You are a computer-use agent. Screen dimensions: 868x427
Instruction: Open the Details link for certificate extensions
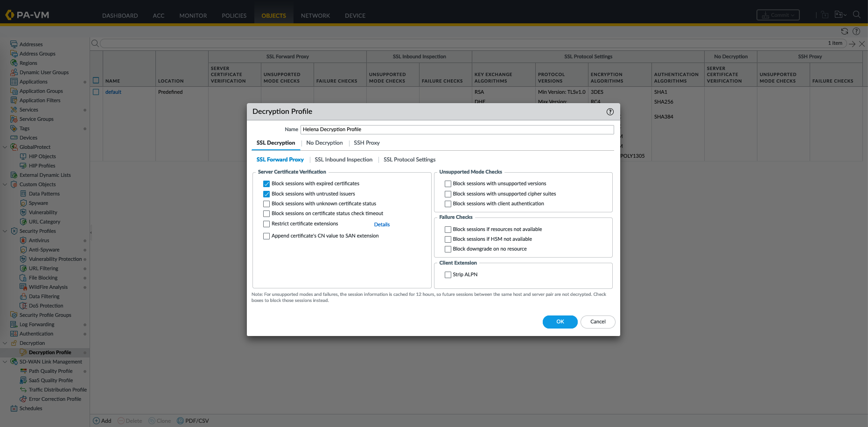[382, 224]
